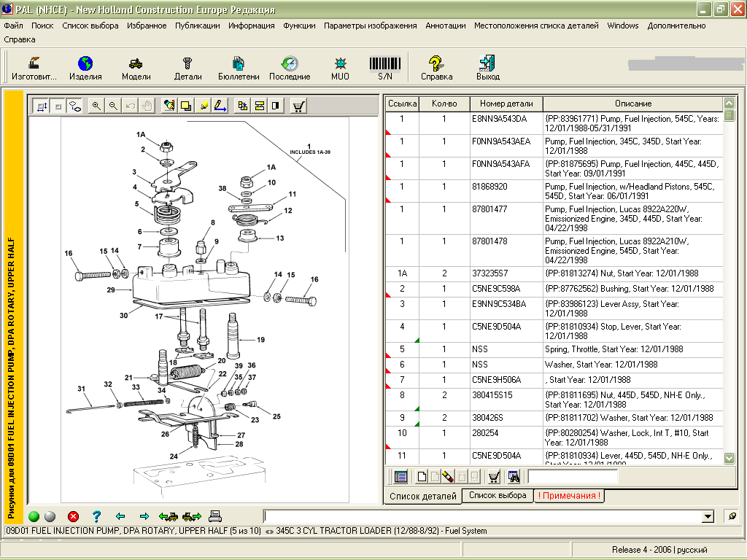Image resolution: width=747 pixels, height=560 pixels.
Task: Open the Аннотации menu
Action: pyautogui.click(x=446, y=26)
